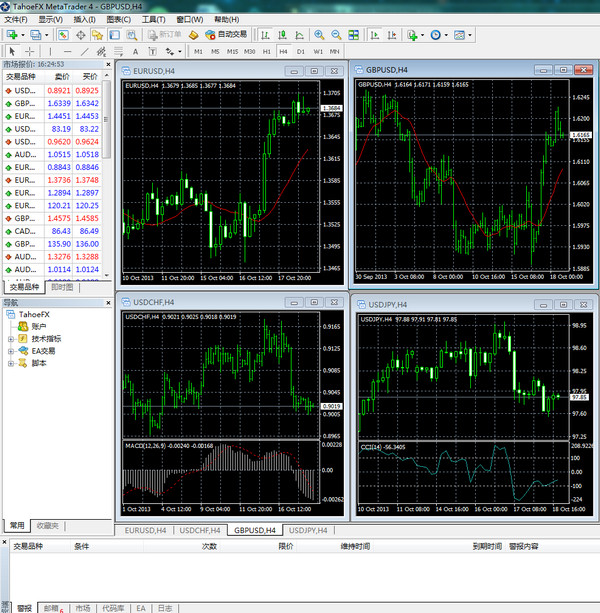This screenshot has width=600, height=613.
Task: Open the 图表(C) menu
Action: pyautogui.click(x=118, y=19)
